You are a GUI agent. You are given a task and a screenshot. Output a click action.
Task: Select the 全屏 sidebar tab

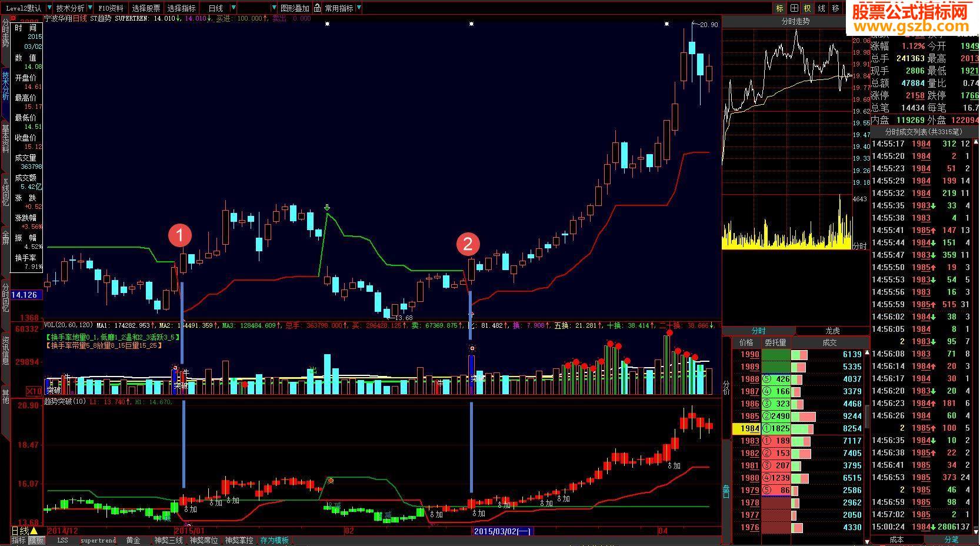[x=5, y=238]
